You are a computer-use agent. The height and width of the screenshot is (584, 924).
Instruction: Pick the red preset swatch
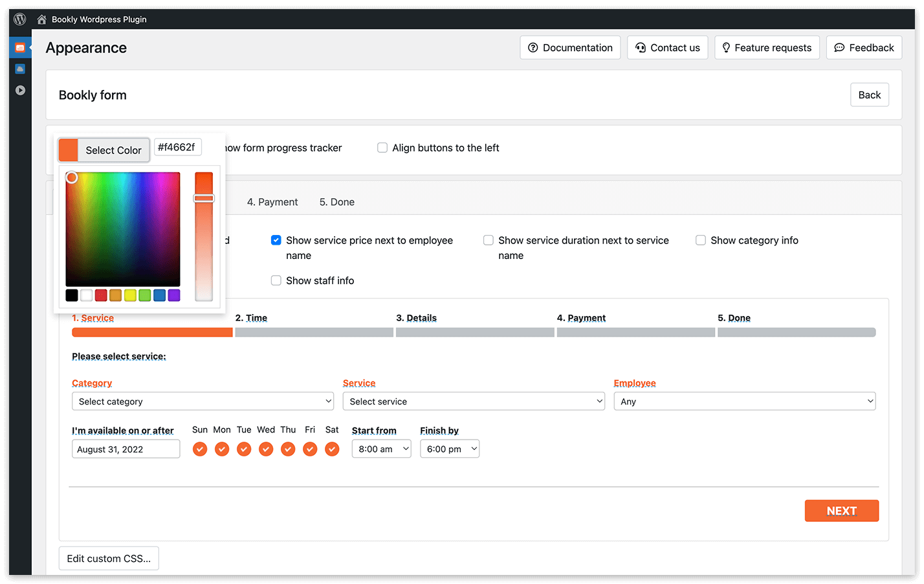(101, 295)
